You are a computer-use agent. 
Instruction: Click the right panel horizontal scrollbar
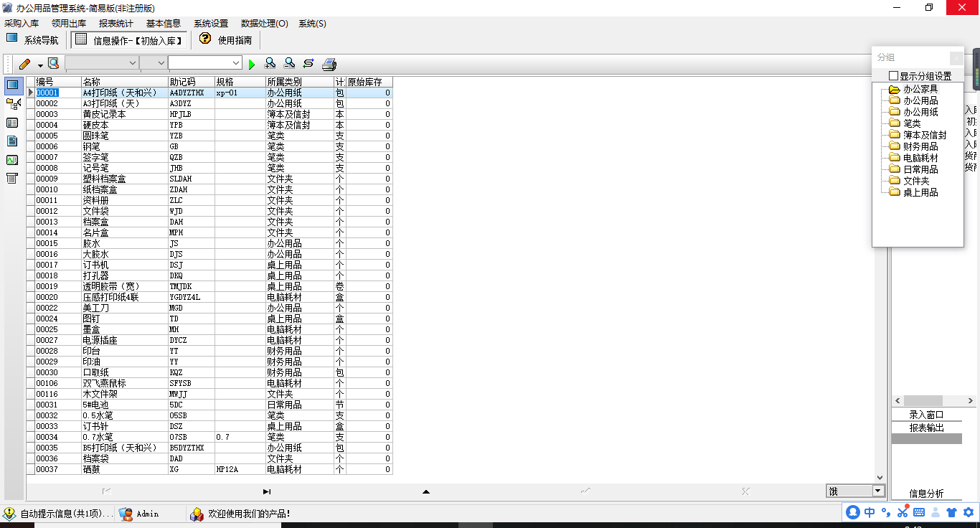pyautogui.click(x=933, y=401)
